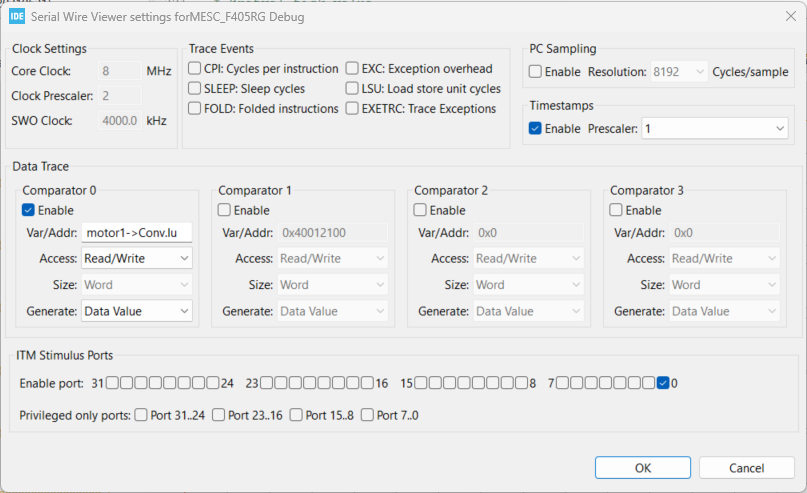
Task: Open Comparator 3 Generate dropdown
Action: click(x=725, y=311)
